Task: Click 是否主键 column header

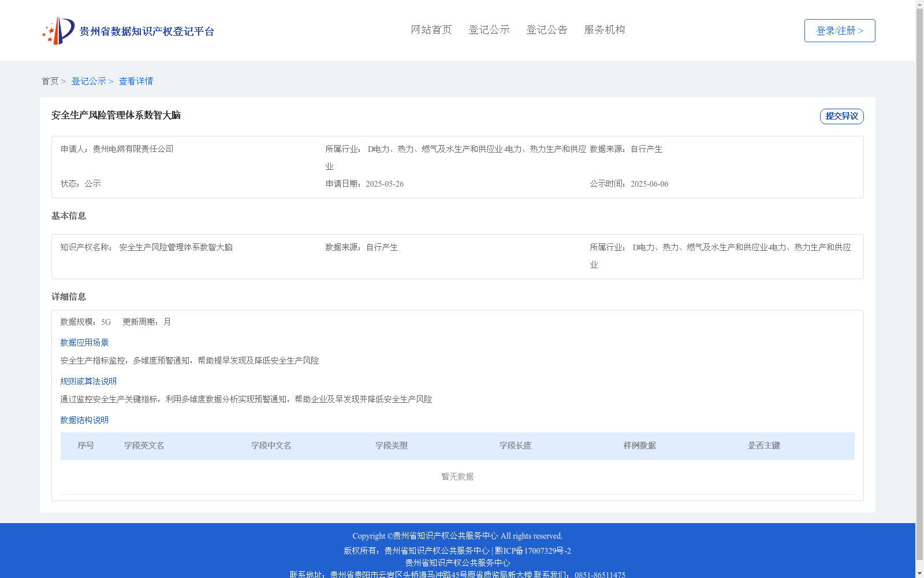Action: [x=764, y=446]
